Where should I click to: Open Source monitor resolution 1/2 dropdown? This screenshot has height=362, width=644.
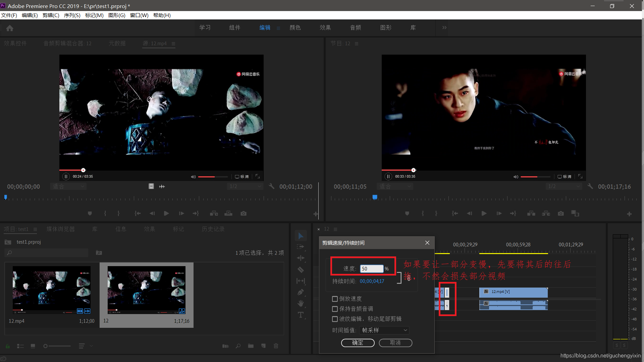click(246, 186)
